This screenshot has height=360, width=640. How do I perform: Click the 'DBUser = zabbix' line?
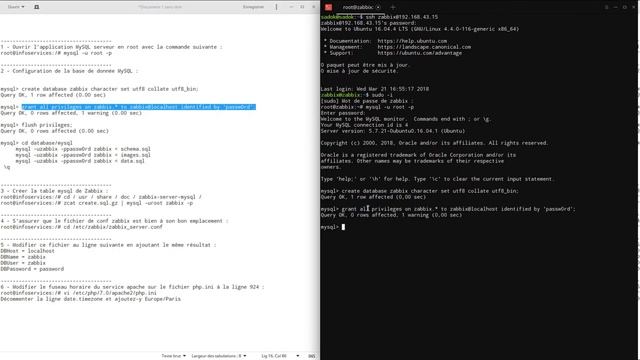23,263
